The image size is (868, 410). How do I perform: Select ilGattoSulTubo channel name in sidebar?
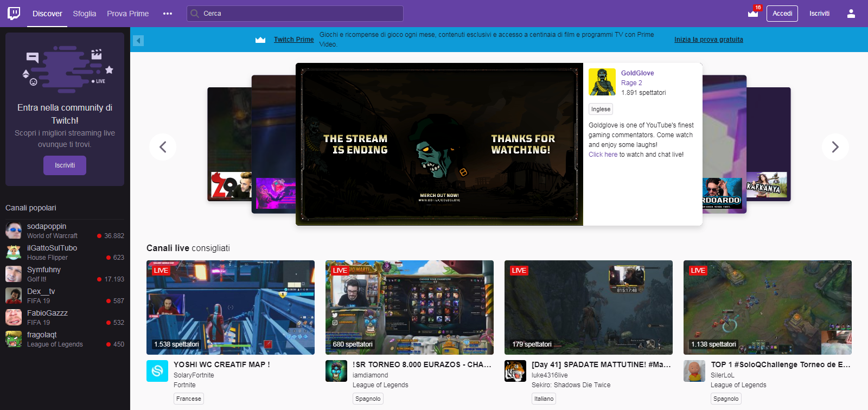tap(52, 248)
